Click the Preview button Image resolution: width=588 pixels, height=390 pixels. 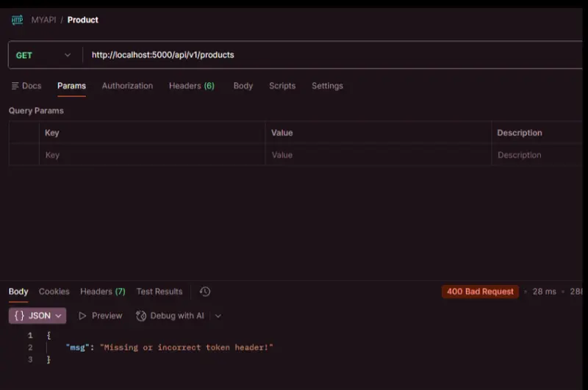coord(100,316)
